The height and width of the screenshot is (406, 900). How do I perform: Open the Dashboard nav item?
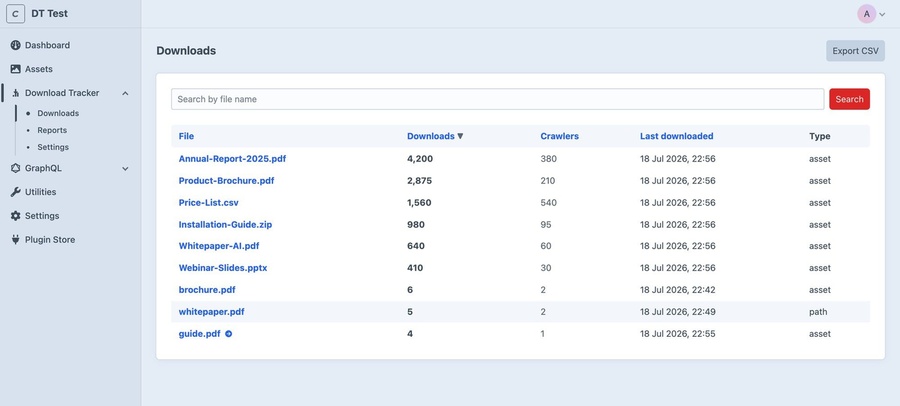point(47,45)
